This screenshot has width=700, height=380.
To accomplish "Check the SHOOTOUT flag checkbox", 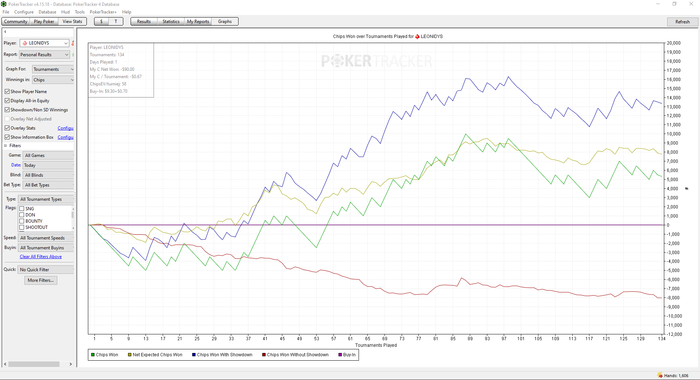I will 21,227.
